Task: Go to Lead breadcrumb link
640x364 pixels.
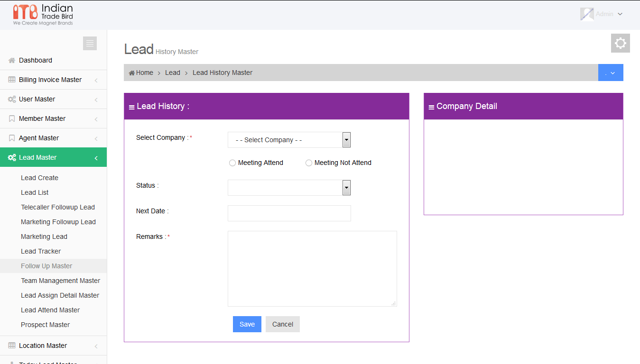Action: 173,73
